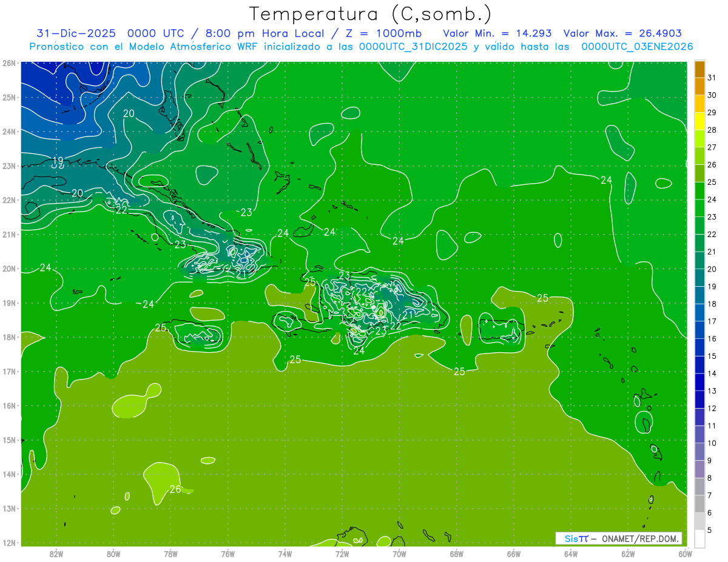The image size is (728, 562).
Task: Click the longitude label 82W
Action: click(x=56, y=554)
